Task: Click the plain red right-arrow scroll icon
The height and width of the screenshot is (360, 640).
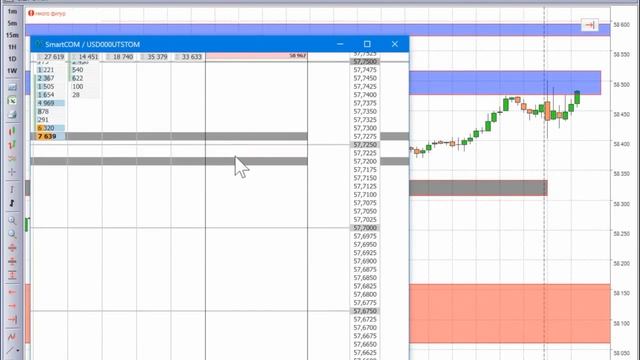Action: [x=12, y=306]
